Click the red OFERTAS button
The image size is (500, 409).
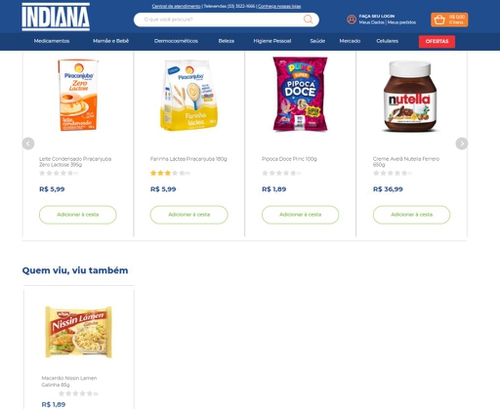(437, 42)
